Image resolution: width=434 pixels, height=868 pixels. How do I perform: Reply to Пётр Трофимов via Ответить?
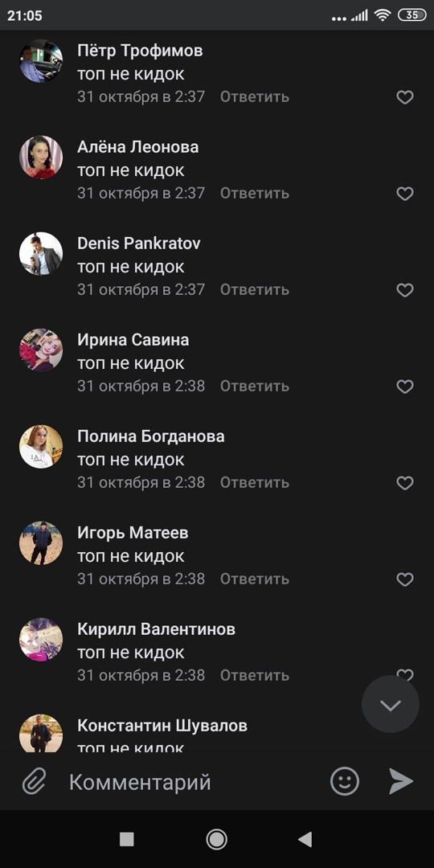255,97
